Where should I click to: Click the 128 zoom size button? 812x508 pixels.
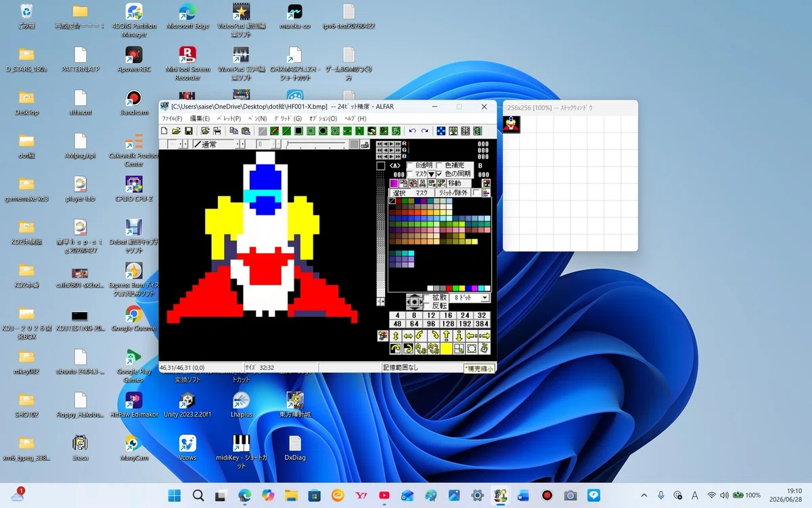pyautogui.click(x=448, y=324)
